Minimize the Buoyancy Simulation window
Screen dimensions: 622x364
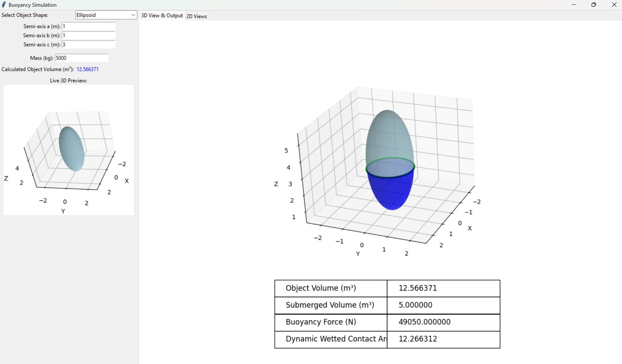click(x=574, y=5)
